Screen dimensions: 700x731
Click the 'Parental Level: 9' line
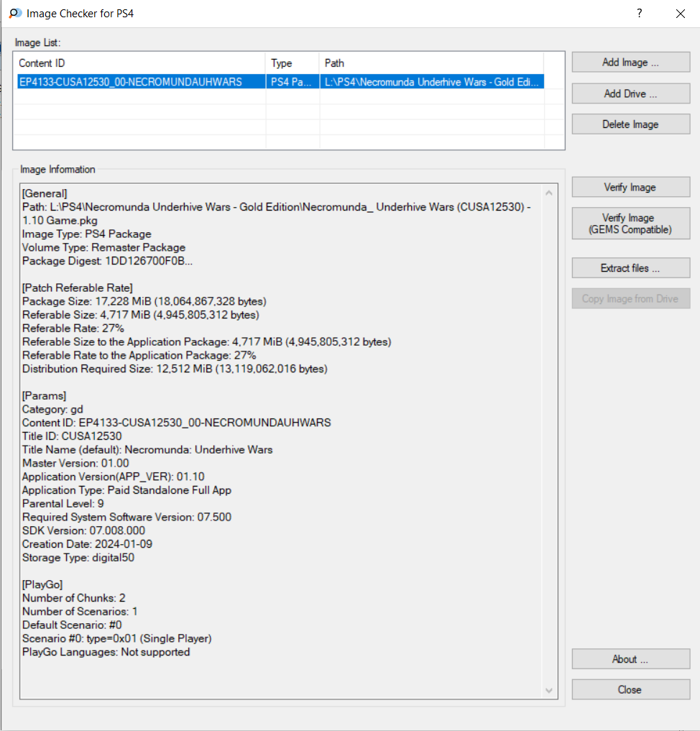[63, 504]
